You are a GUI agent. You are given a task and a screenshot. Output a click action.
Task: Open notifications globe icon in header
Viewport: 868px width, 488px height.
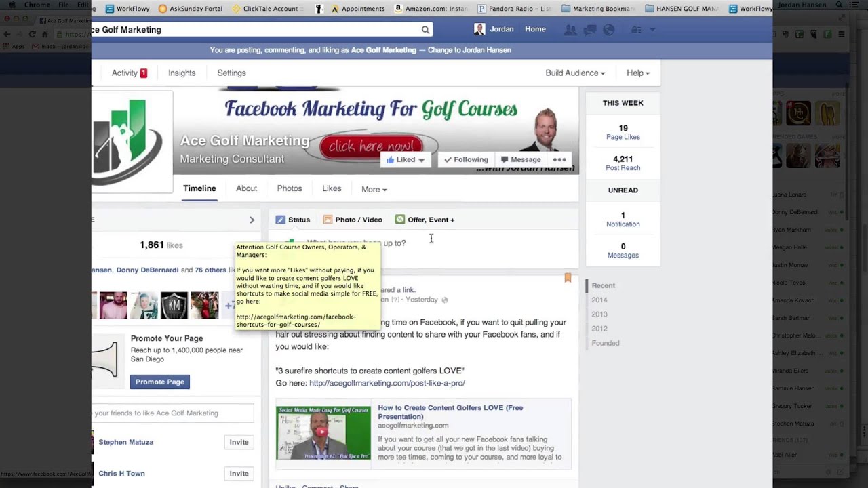click(608, 30)
